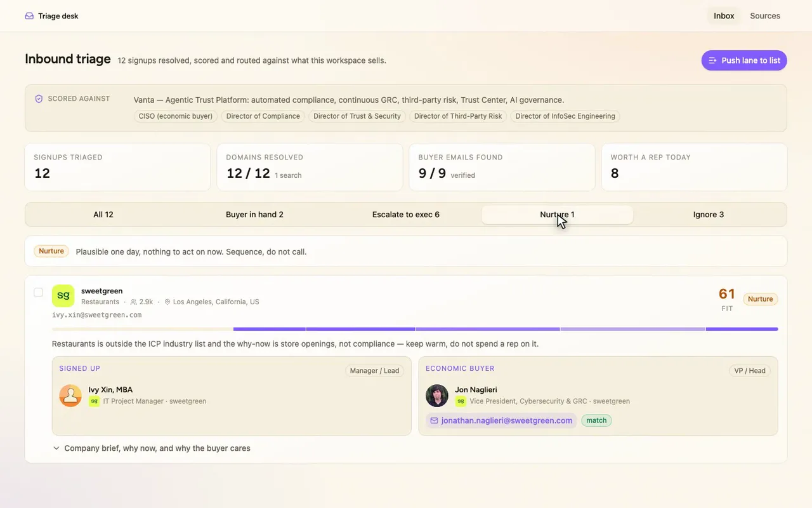The width and height of the screenshot is (812, 508).
Task: Click the shield icon beside Scored Against
Action: (39, 99)
